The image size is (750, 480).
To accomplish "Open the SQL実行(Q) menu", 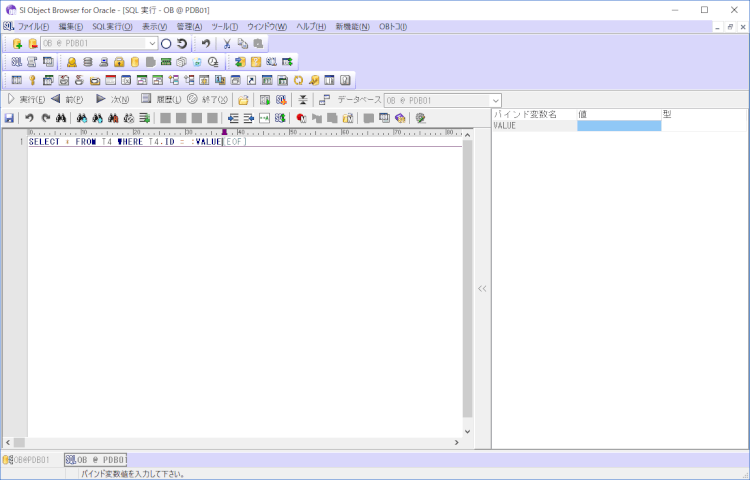I will point(111,26).
